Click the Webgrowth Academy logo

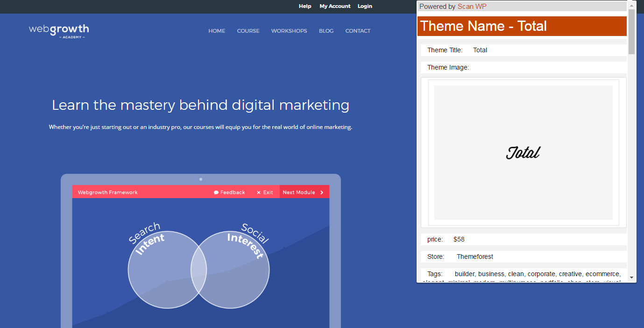coord(59,31)
